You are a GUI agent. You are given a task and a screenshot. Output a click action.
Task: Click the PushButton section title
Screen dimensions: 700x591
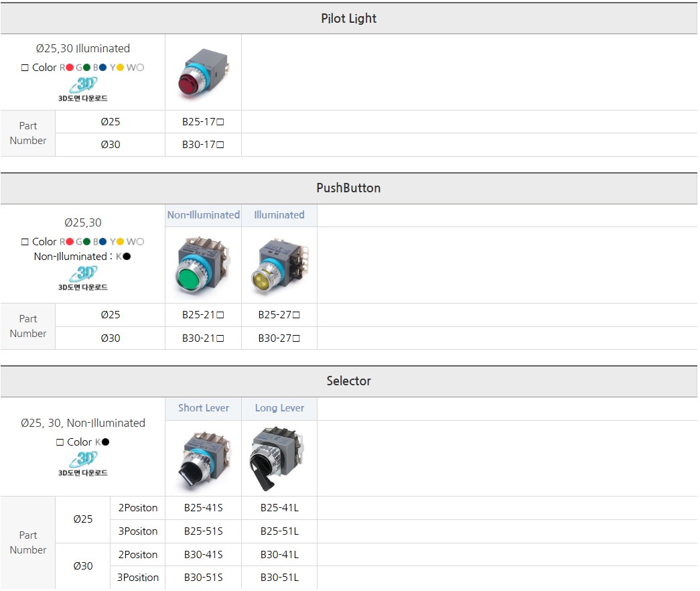coord(349,188)
